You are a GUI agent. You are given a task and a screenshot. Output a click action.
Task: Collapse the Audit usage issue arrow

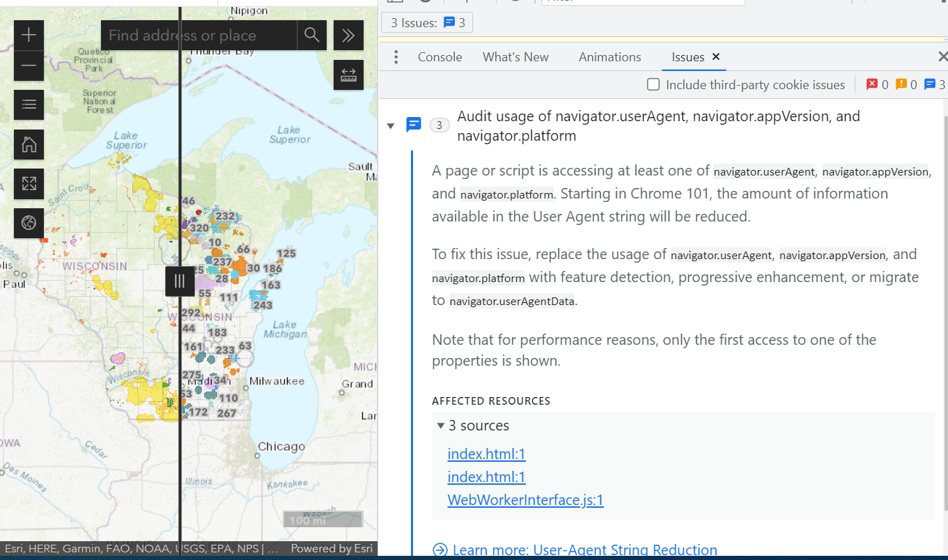[x=391, y=126]
